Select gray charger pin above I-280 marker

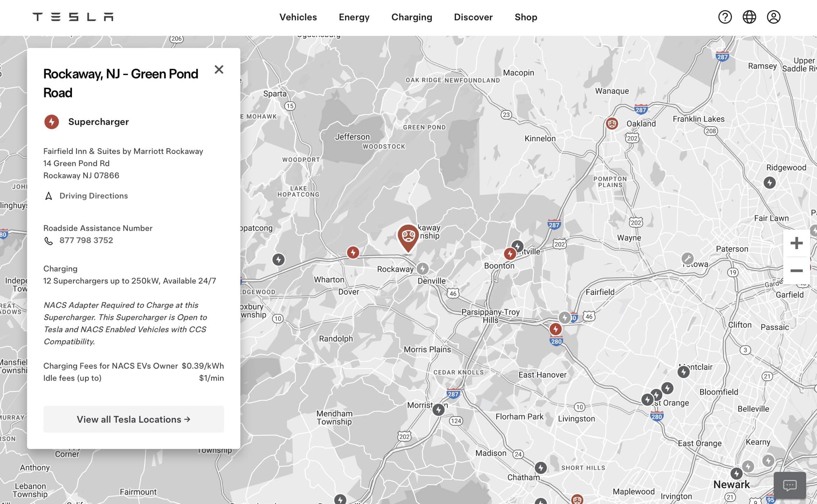pos(565,317)
